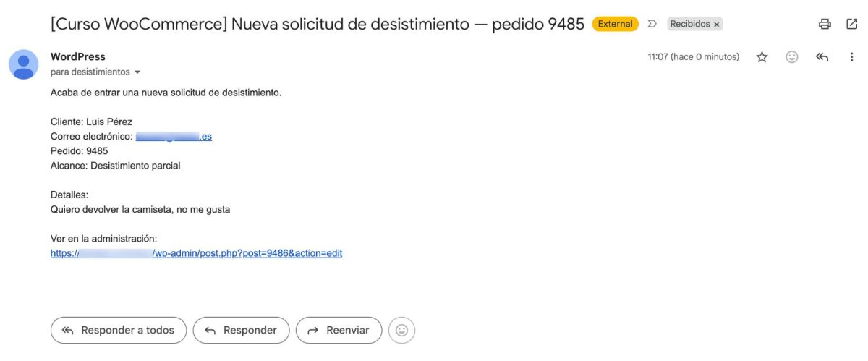Viewport: 868px width, 361px height.
Task: Open the wp-admin post edit link
Action: tap(196, 253)
